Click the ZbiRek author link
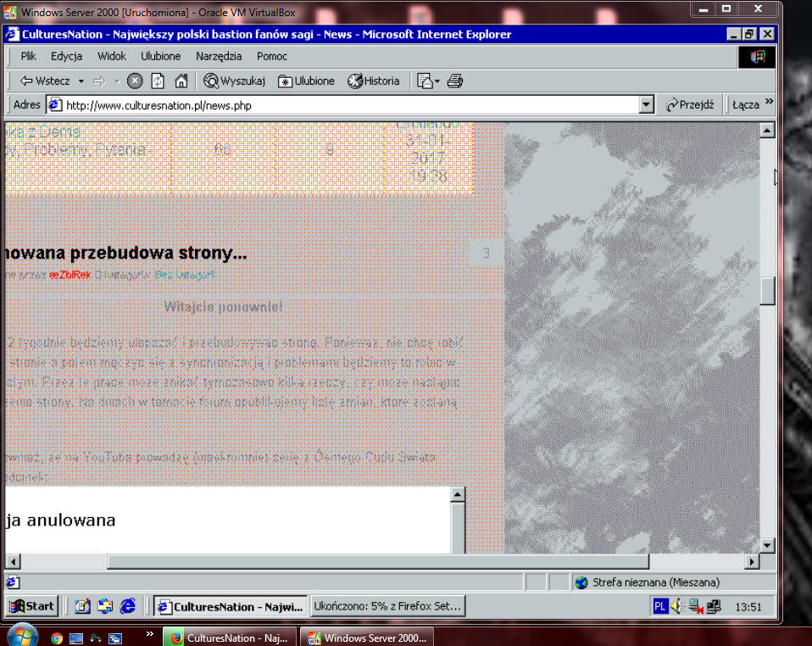Screen dimensions: 812x646 click(x=70, y=275)
